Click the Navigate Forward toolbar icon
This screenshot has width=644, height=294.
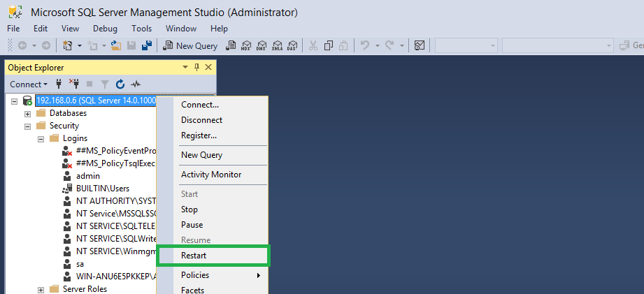tap(46, 46)
